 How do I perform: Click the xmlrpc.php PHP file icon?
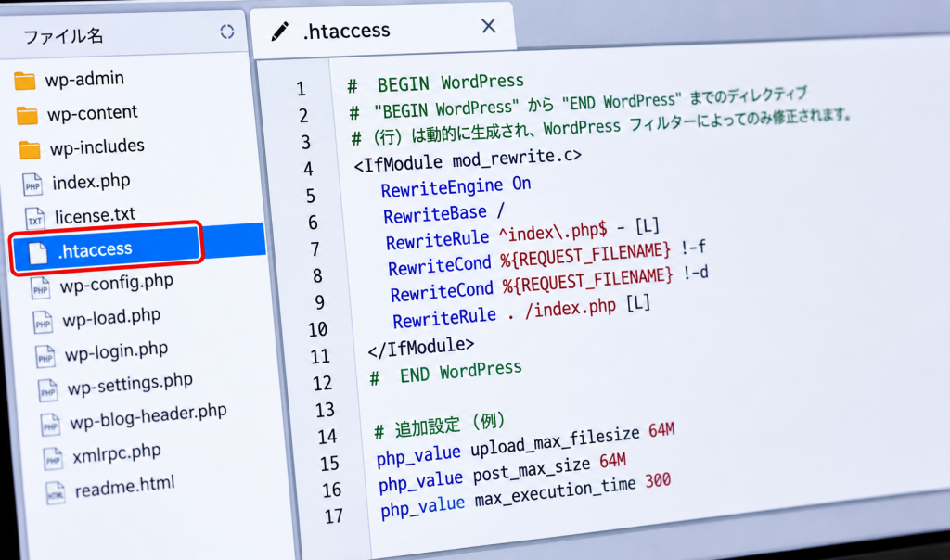53,459
